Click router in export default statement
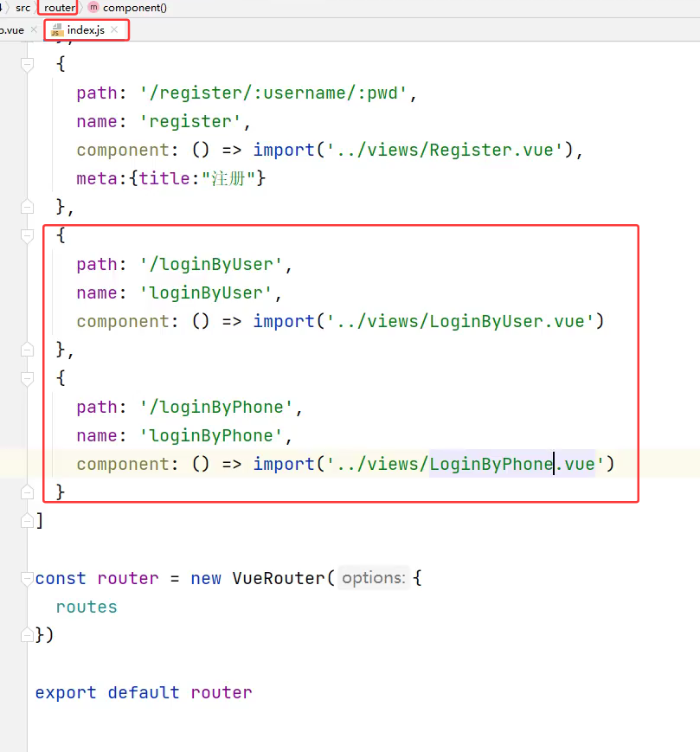This screenshot has width=700, height=752. click(x=222, y=692)
